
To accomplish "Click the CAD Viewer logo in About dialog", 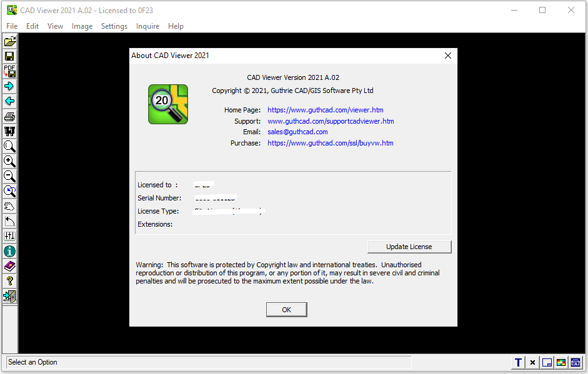I will tap(168, 104).
